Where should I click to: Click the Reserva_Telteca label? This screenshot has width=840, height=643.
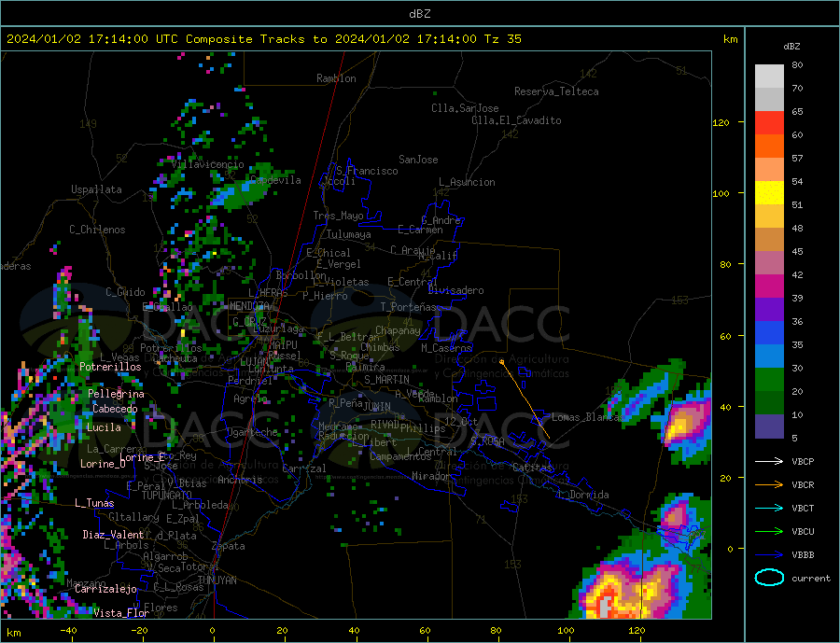[556, 91]
